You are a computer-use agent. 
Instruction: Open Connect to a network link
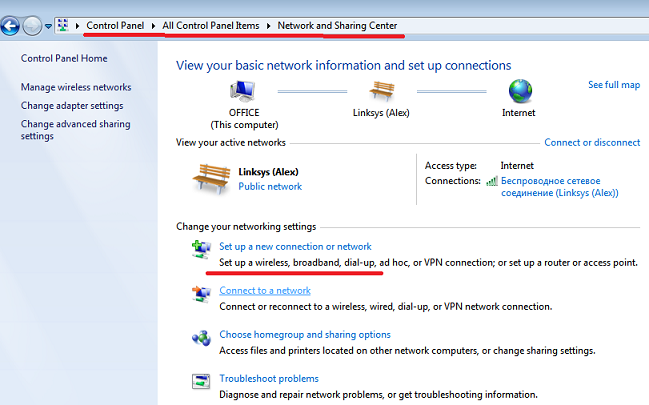click(x=265, y=291)
